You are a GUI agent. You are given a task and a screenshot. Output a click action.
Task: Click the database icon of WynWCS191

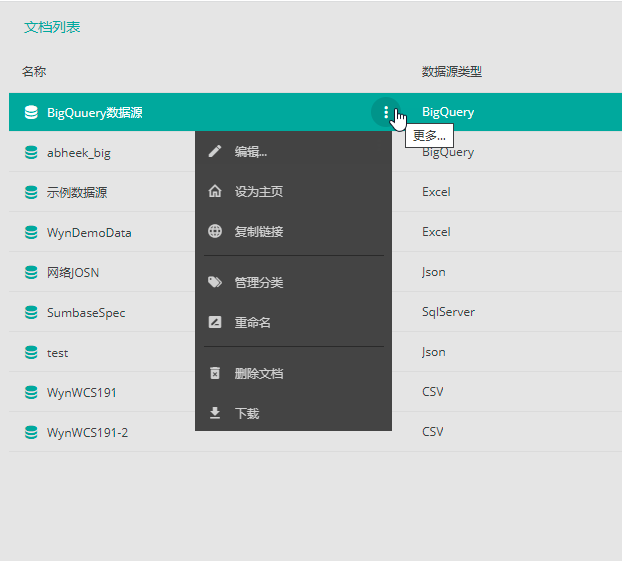31,392
